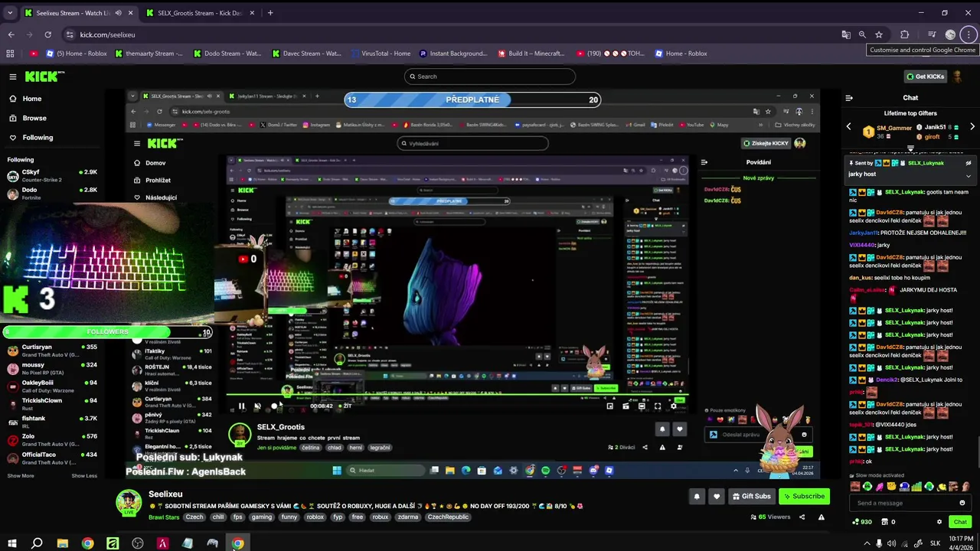Image resolution: width=980 pixels, height=551 pixels.
Task: Go to Home in sidebar
Action: [x=32, y=99]
